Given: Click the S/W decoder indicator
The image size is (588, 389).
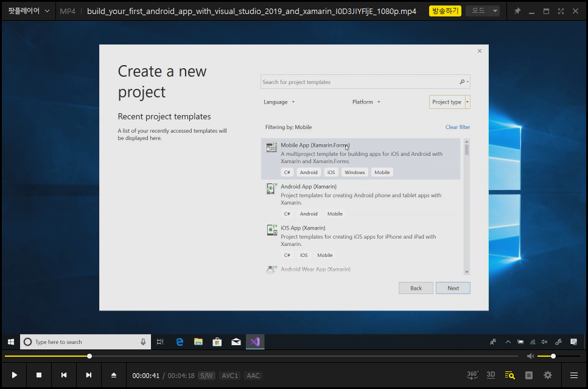Looking at the screenshot, I should 206,376.
